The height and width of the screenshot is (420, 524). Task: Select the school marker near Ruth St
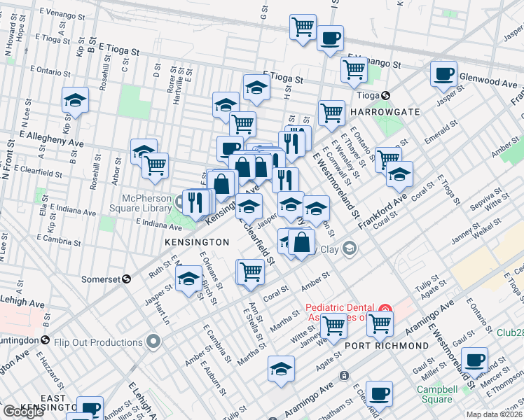[x=188, y=279]
